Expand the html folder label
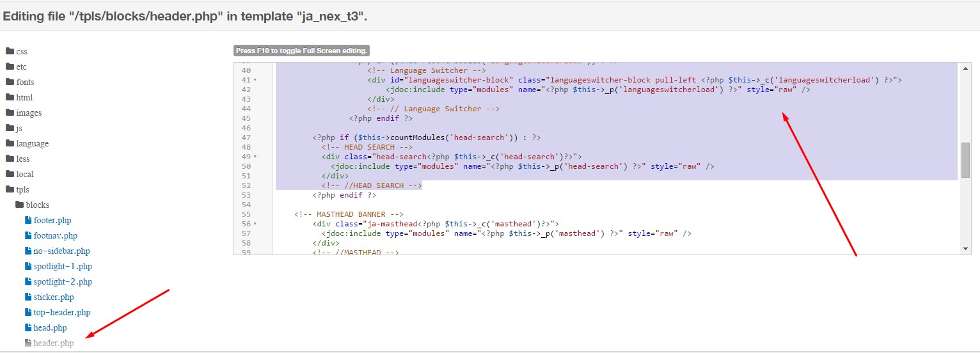Viewport: 980px width, 353px height. (24, 98)
